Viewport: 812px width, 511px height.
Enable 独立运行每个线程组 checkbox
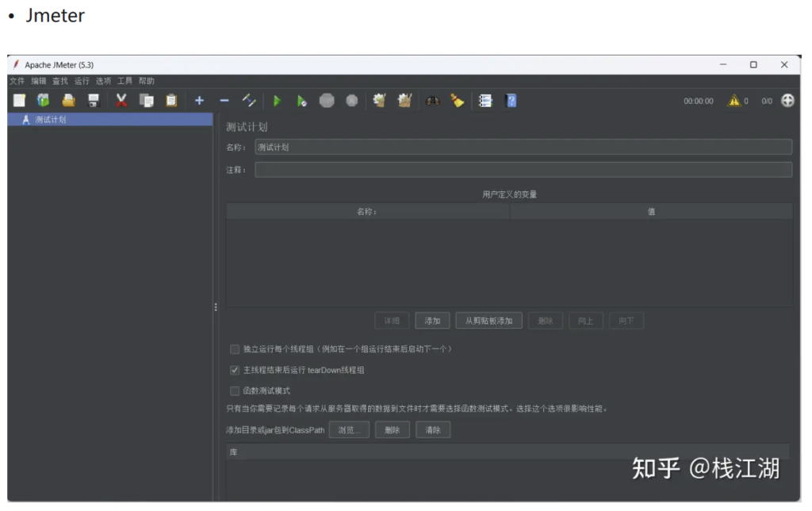[x=235, y=349]
